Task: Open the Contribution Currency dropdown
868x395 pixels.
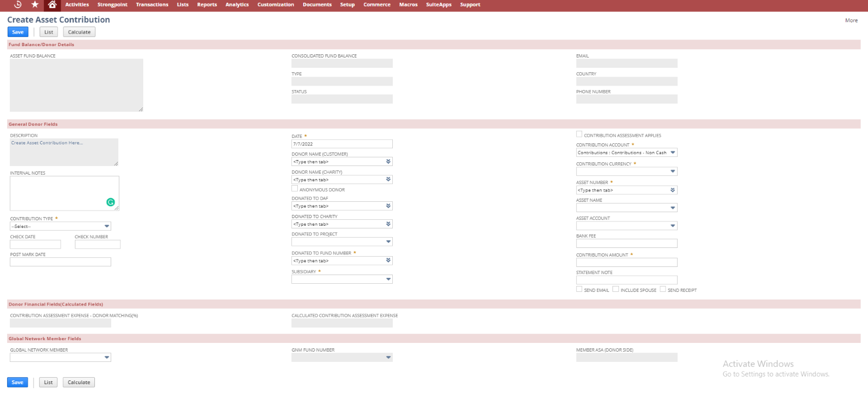Action: pyautogui.click(x=673, y=171)
